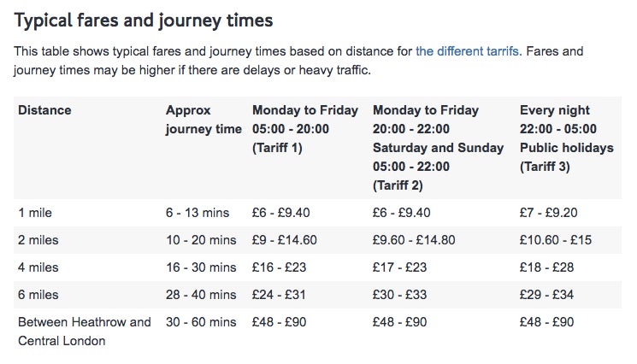Select the 2 miles row label

pos(38,240)
